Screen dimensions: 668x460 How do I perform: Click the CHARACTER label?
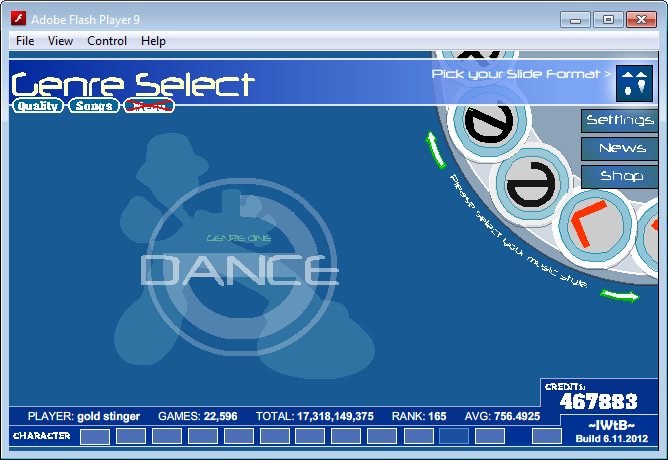[42, 436]
